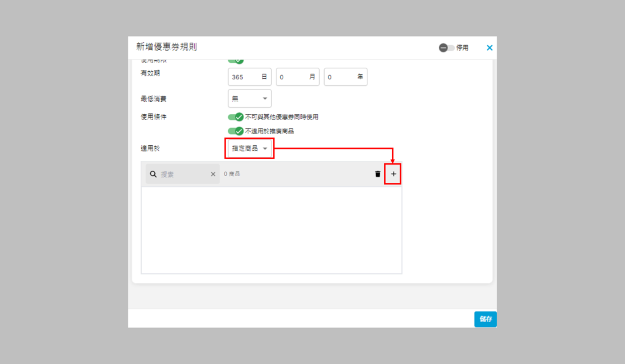The width and height of the screenshot is (625, 364).
Task: Click the plus icon to add products
Action: tap(393, 174)
